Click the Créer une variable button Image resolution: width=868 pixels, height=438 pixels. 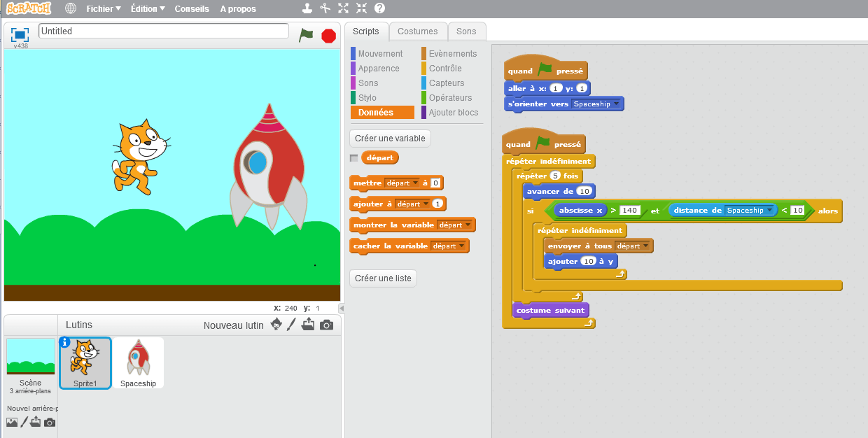(389, 138)
